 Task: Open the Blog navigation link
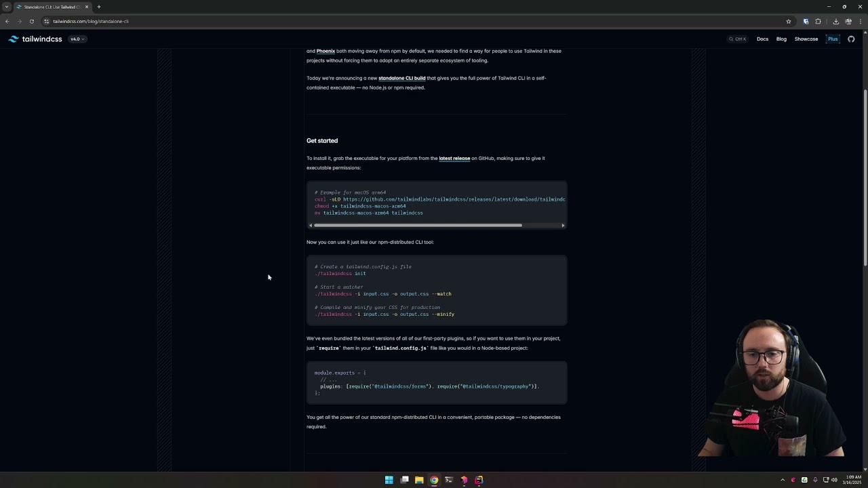781,39
